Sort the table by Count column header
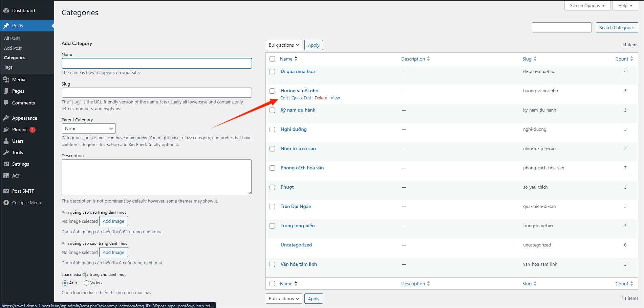 click(622, 59)
